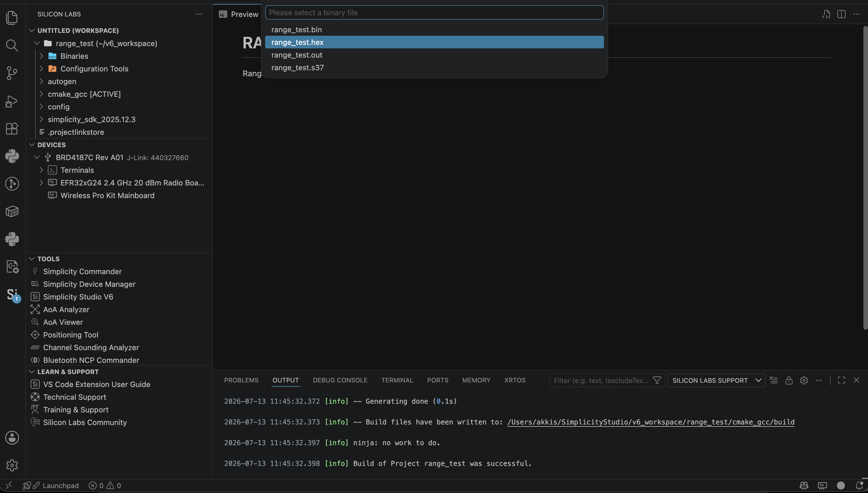This screenshot has height=493, width=868.
Task: Open the XRTOS panel tab
Action: pyautogui.click(x=515, y=380)
